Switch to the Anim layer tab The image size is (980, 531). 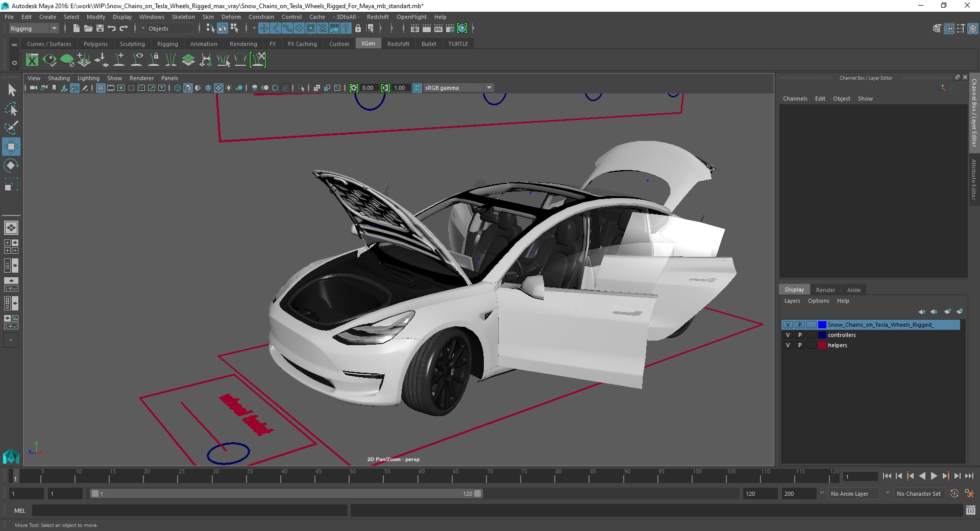point(853,289)
